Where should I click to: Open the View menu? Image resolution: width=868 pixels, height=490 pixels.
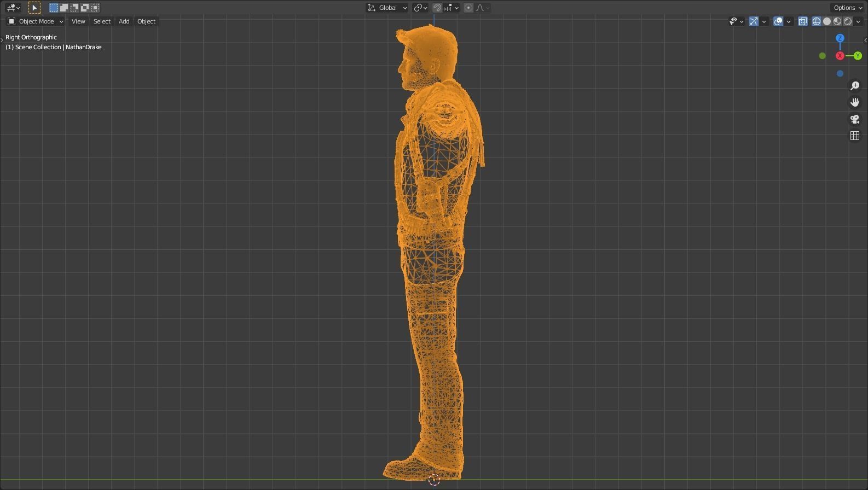(78, 21)
